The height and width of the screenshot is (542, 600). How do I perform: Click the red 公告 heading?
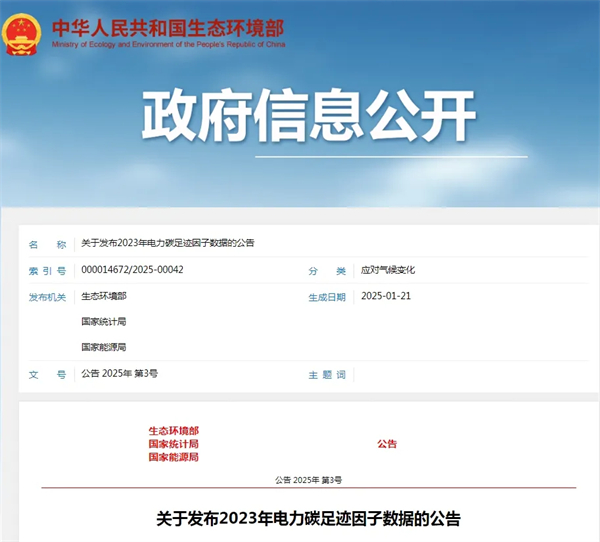(x=387, y=444)
